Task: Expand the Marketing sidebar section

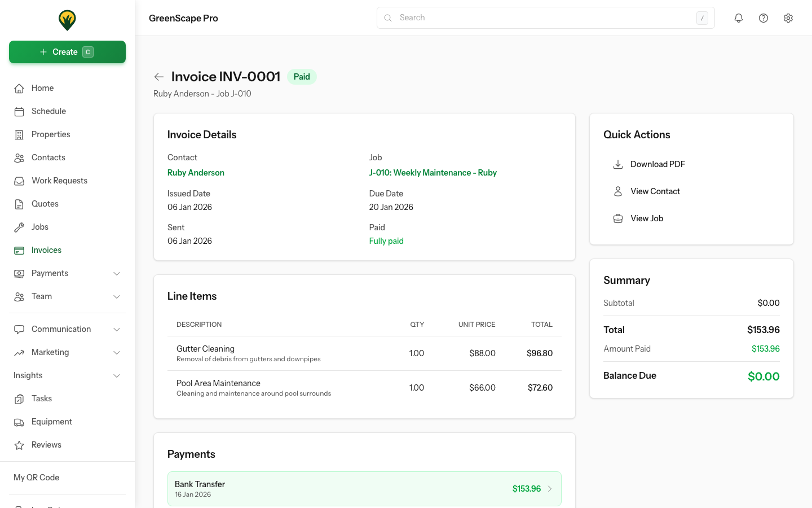Action: [x=117, y=352]
